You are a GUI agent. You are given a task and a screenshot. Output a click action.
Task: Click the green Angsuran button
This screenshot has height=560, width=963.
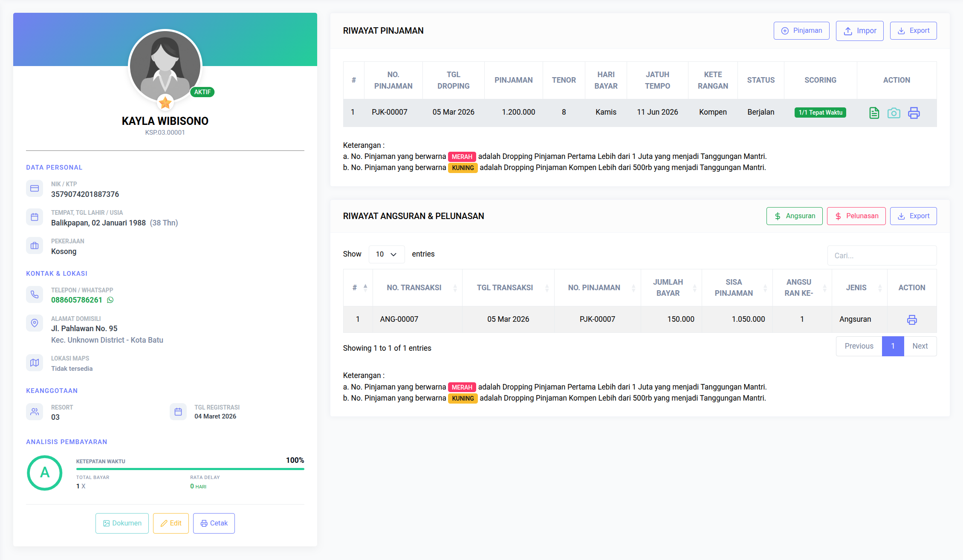click(794, 216)
